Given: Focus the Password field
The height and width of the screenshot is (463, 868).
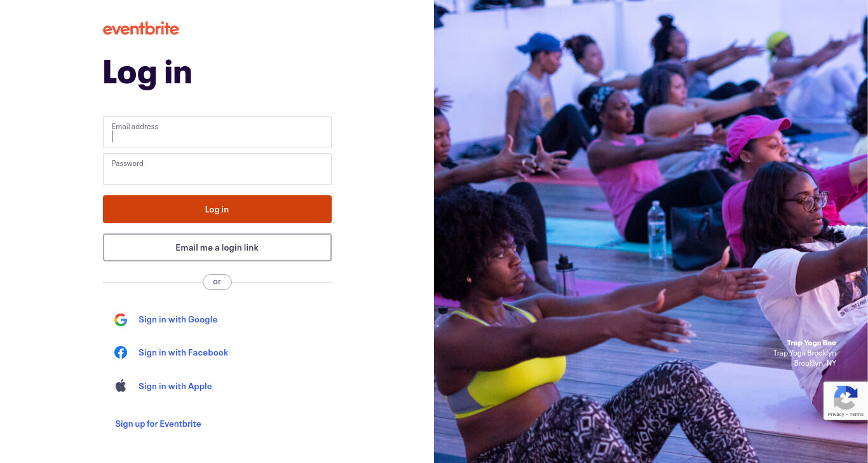Looking at the screenshot, I should (217, 169).
